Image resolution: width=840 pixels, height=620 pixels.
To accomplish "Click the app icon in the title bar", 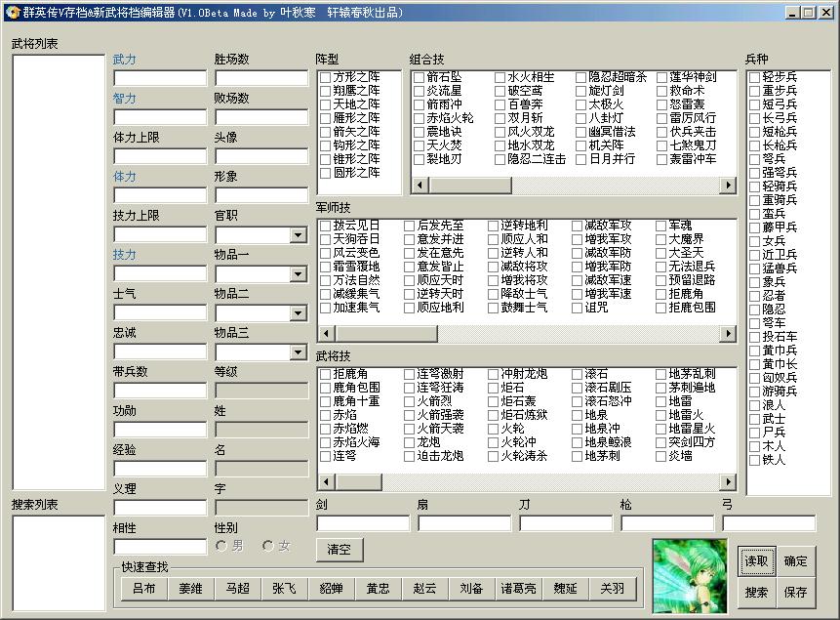I will [x=12, y=12].
